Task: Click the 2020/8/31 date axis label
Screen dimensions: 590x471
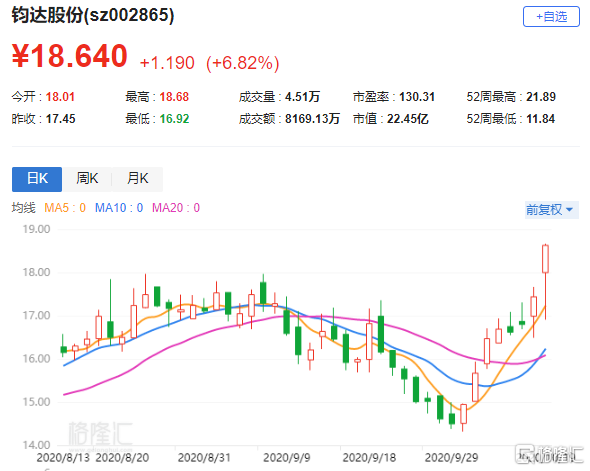Action: coord(204,458)
